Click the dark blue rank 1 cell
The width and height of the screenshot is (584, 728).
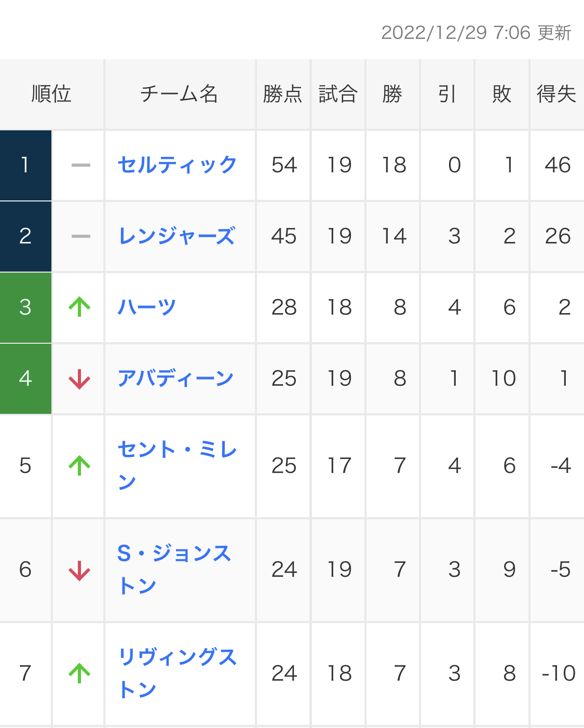pos(25,165)
